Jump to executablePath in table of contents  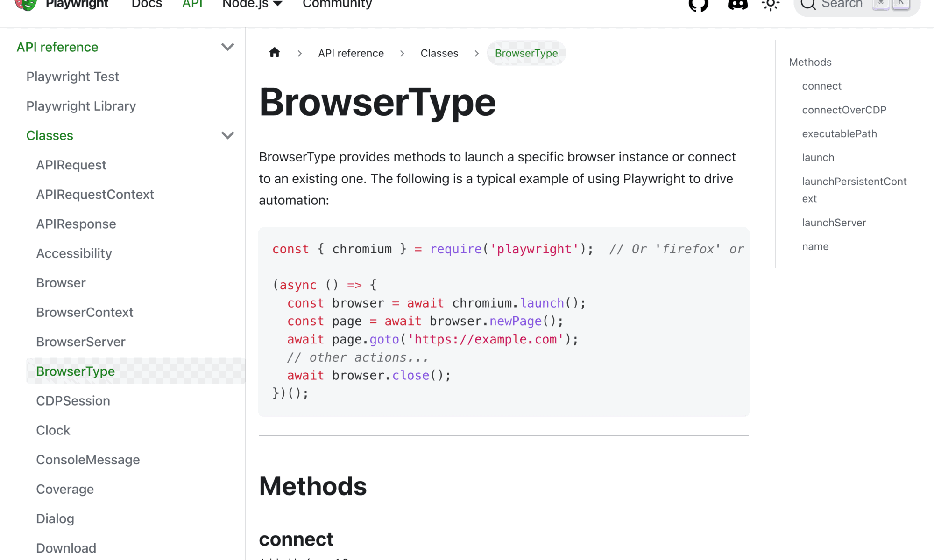[x=839, y=133]
